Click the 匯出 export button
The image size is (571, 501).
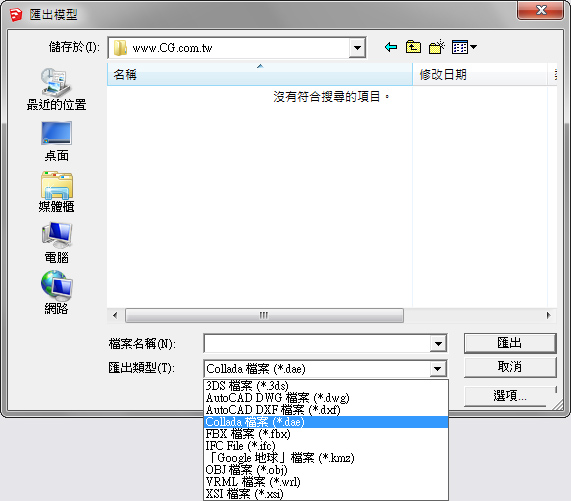coord(510,343)
